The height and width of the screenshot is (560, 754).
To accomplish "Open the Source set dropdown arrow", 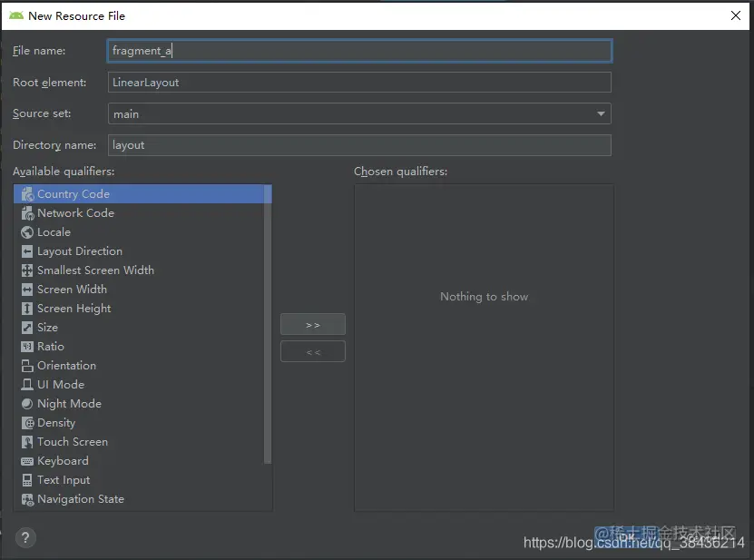I will click(x=601, y=114).
